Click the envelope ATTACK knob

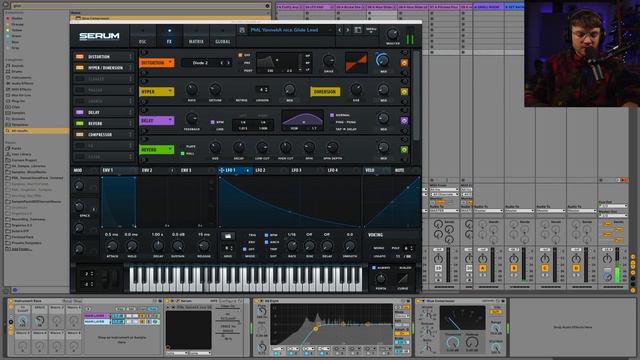pyautogui.click(x=112, y=246)
